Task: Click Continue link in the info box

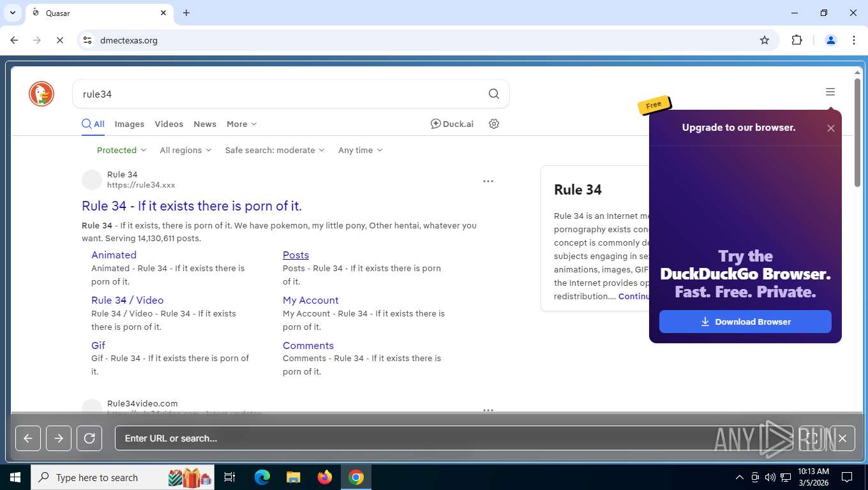Action: (x=634, y=296)
